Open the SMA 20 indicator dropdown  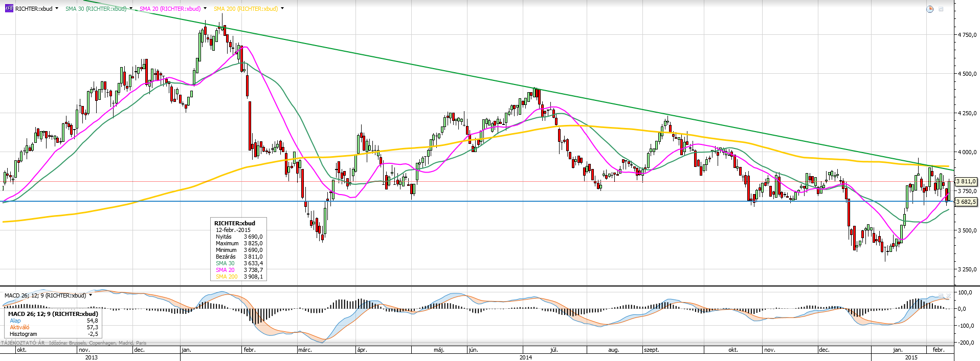tap(205, 9)
